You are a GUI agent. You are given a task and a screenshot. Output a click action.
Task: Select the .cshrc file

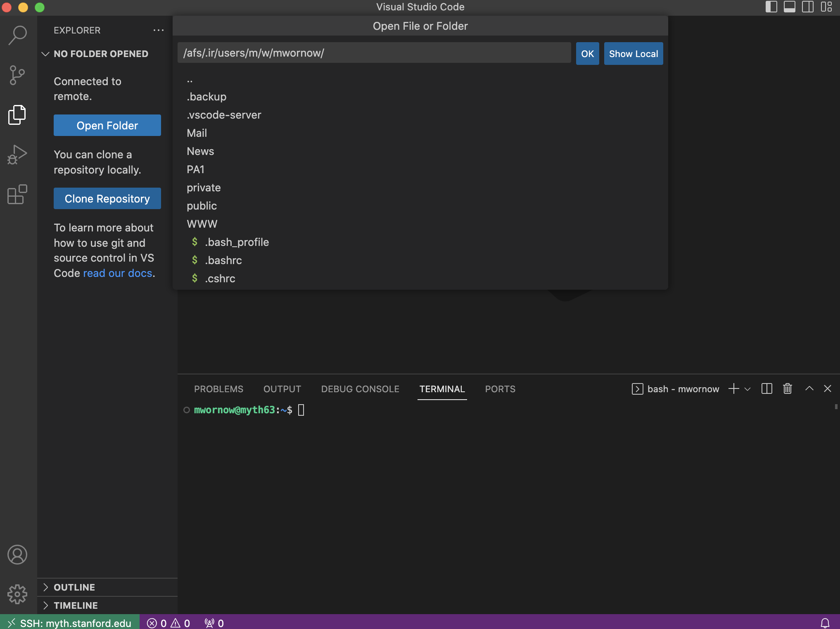420,279
